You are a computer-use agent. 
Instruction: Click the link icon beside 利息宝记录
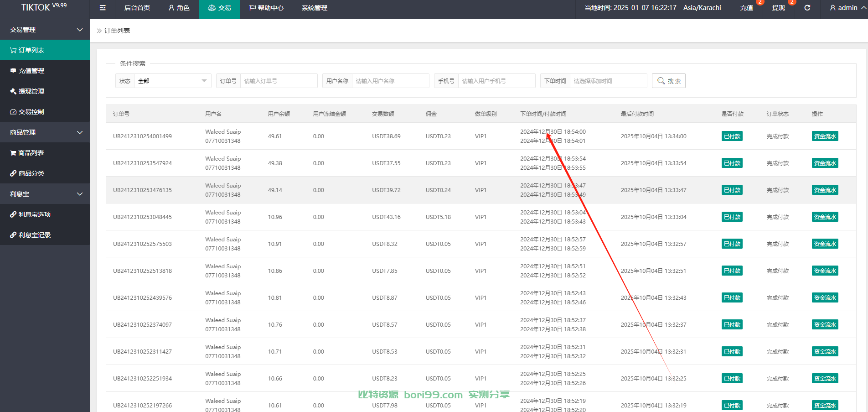tap(13, 235)
